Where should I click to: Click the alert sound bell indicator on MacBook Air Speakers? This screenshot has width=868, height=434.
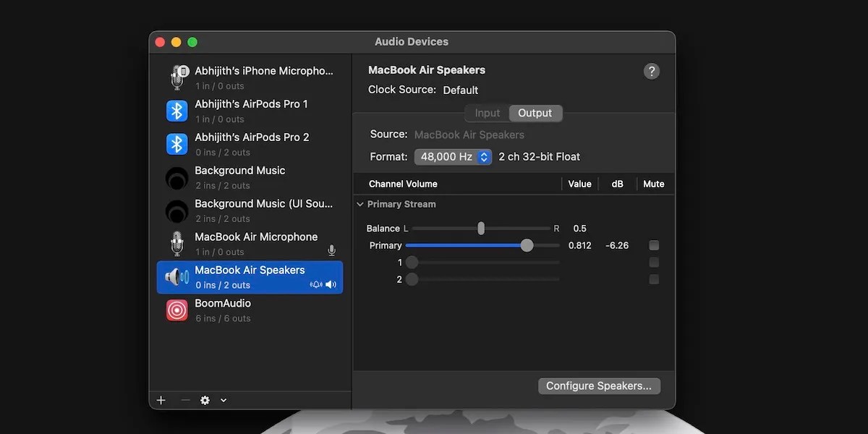316,284
